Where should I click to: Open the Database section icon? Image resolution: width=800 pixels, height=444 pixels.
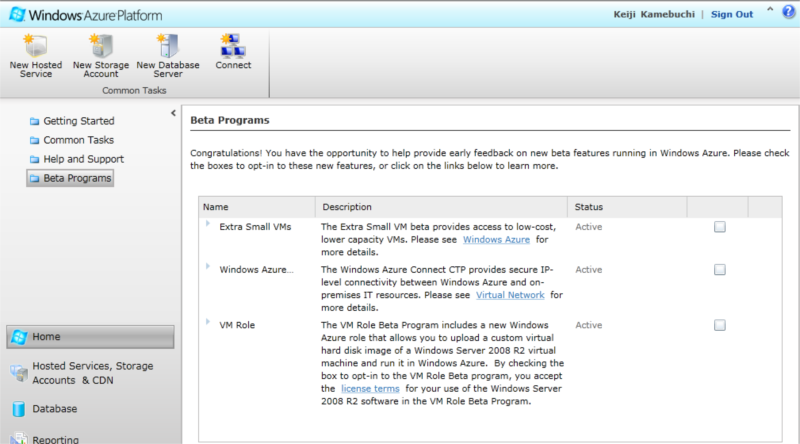19,409
